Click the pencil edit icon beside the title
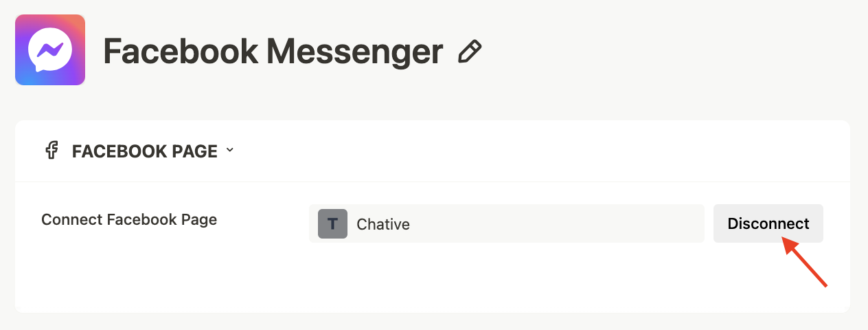 click(x=470, y=52)
